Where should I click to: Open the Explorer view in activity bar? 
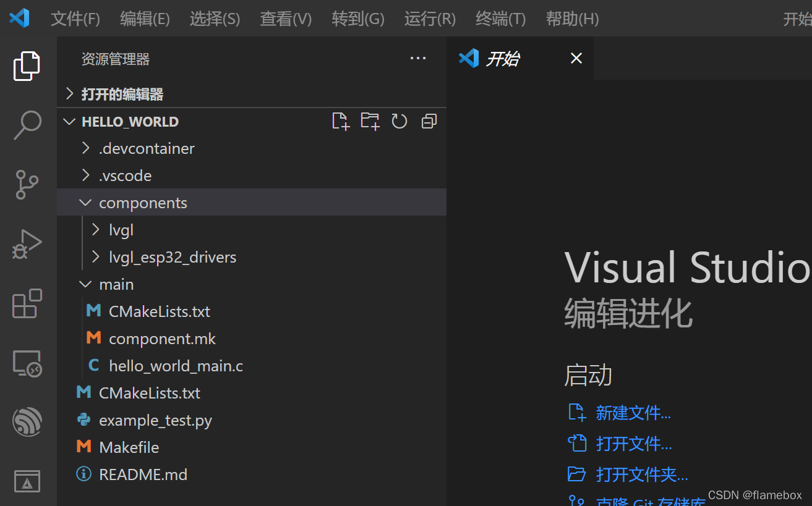(27, 66)
